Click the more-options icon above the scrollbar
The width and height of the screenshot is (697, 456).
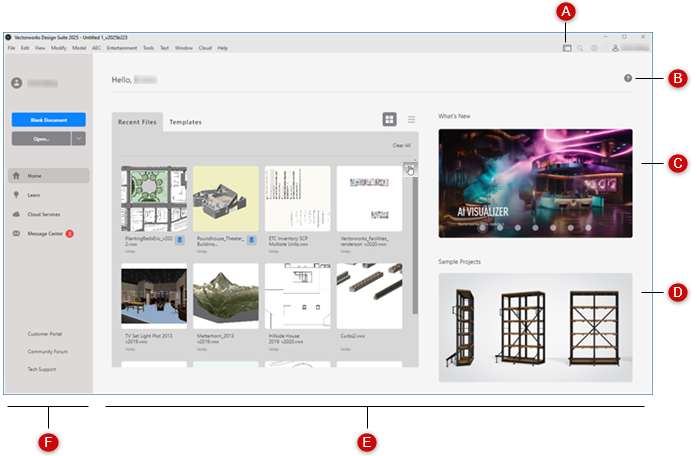[410, 169]
